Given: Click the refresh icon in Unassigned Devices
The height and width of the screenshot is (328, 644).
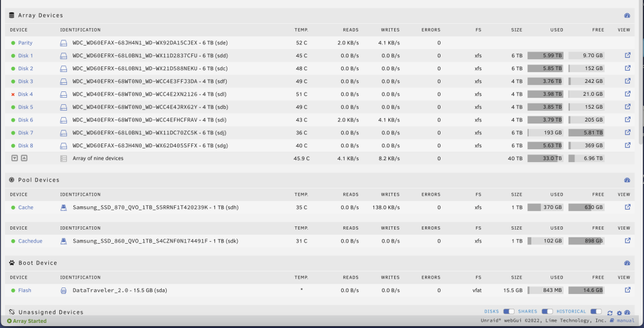Looking at the screenshot, I should click(x=610, y=313).
